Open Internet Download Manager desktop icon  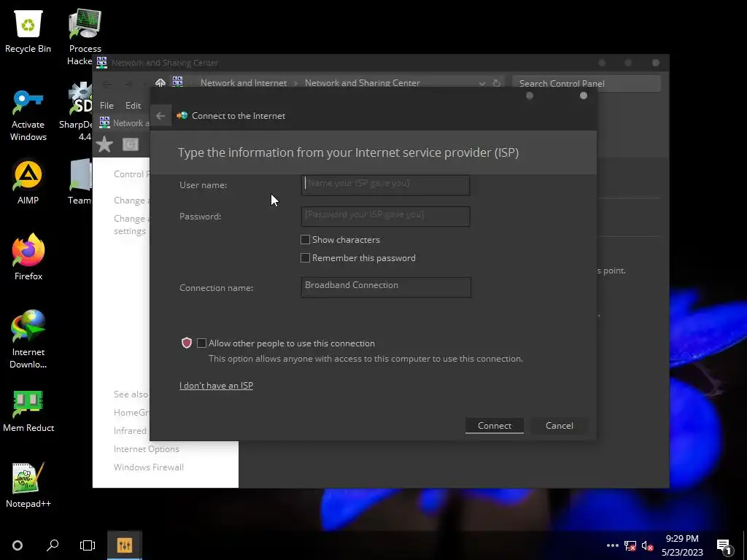click(x=28, y=339)
